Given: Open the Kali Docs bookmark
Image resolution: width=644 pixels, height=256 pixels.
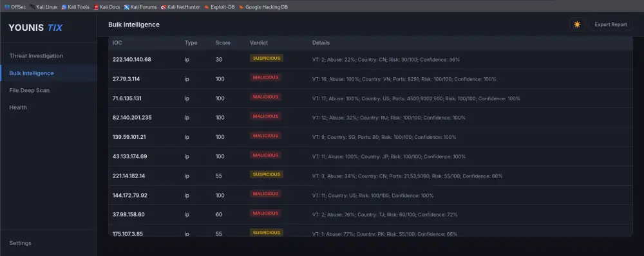Looking at the screenshot, I should click(107, 7).
